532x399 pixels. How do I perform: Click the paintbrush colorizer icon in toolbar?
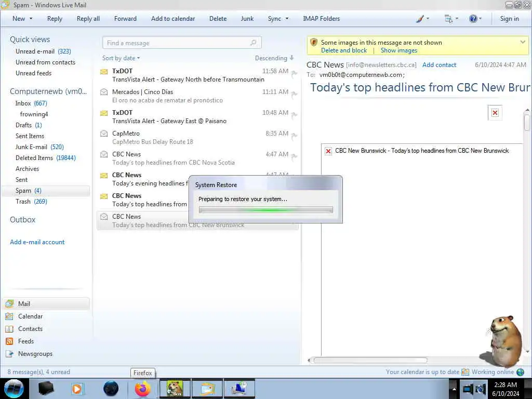420,19
